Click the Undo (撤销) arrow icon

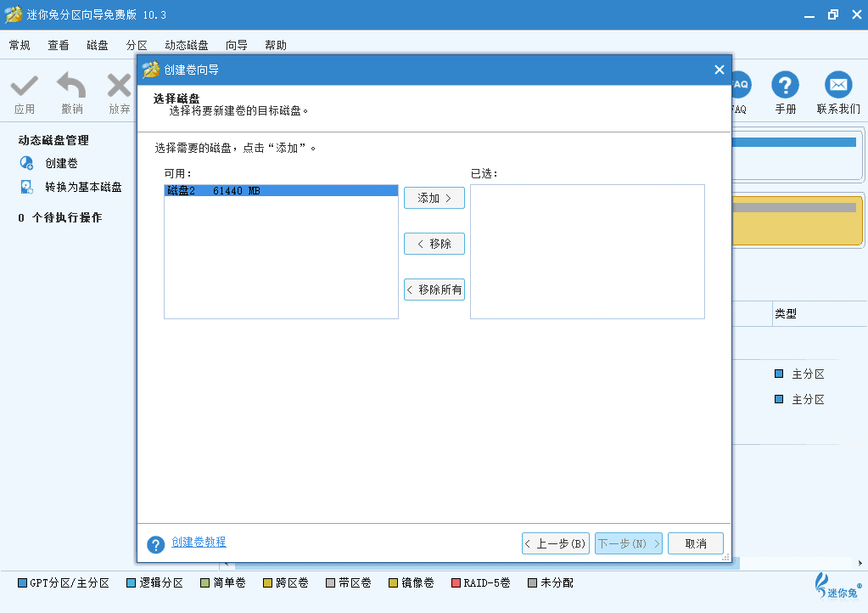coord(71,85)
